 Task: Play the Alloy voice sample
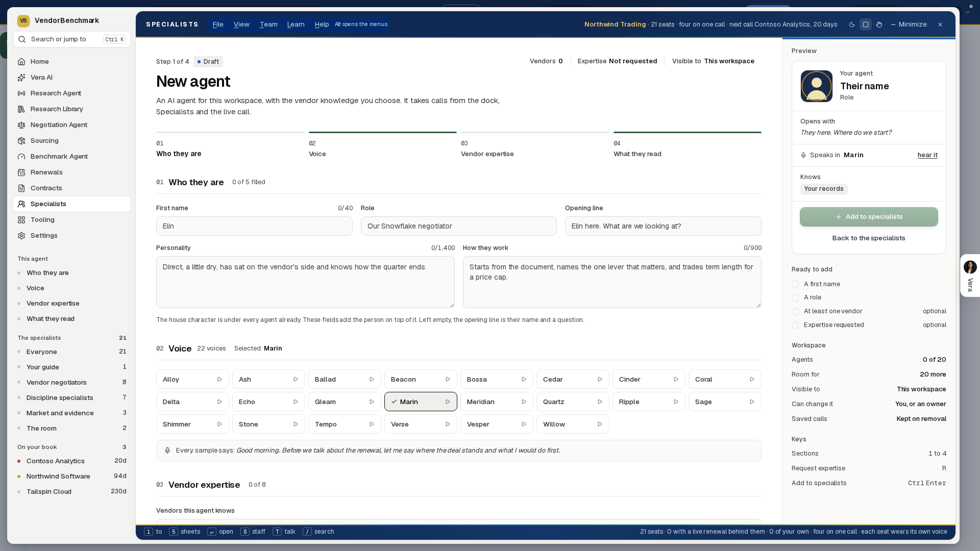tap(219, 380)
